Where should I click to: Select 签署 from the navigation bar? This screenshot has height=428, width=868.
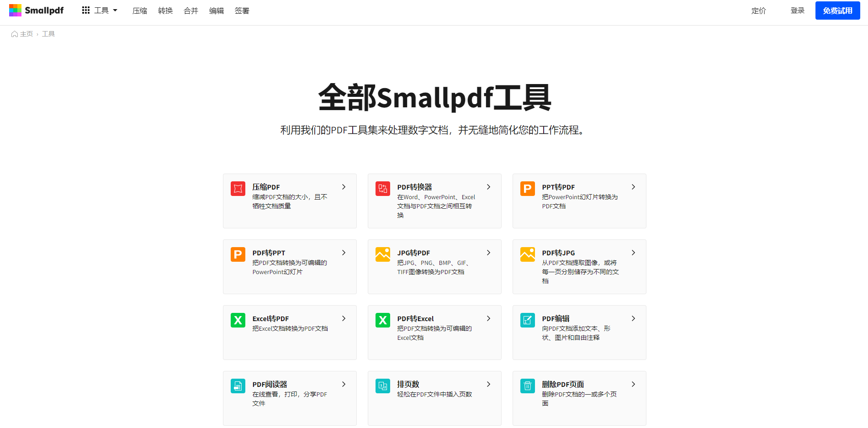coord(242,11)
